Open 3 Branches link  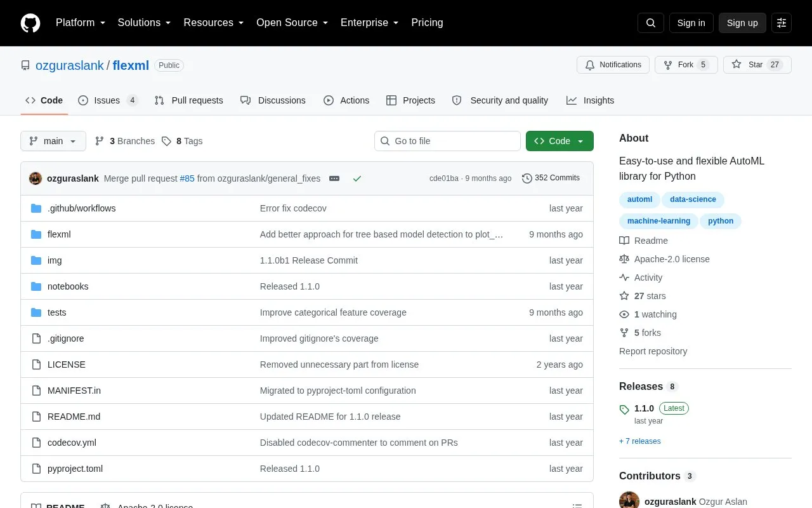(125, 141)
